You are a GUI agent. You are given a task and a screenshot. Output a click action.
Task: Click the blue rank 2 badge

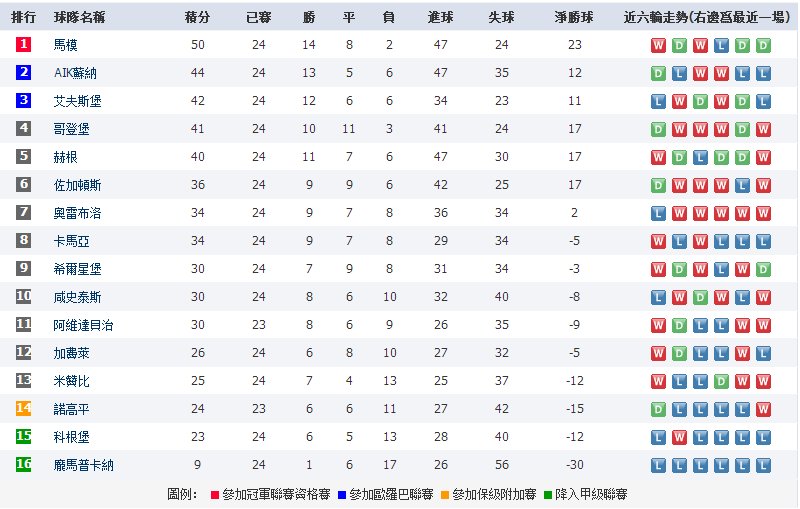click(x=24, y=73)
